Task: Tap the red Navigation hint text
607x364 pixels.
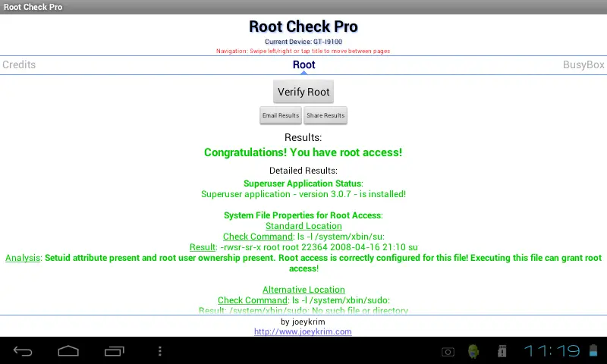Action: [x=303, y=51]
